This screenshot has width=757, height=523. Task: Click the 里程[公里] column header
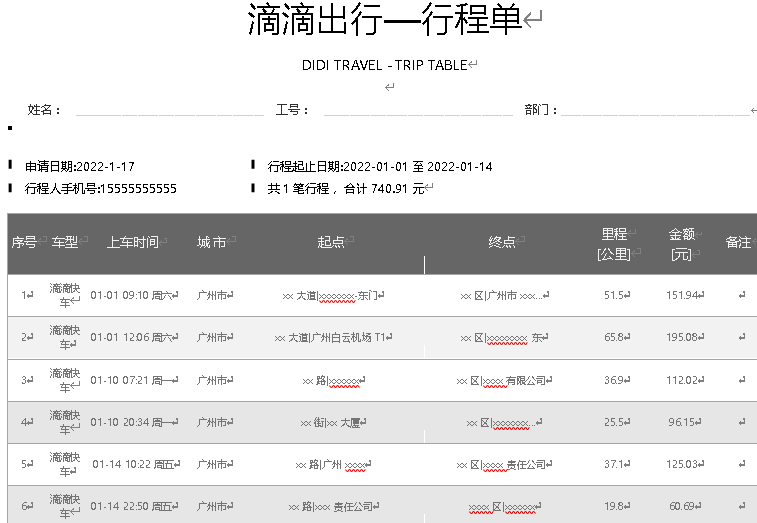[614, 244]
